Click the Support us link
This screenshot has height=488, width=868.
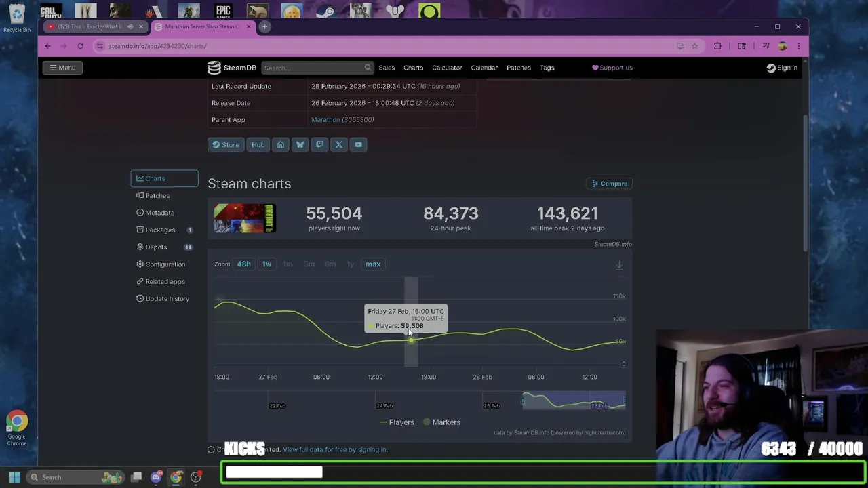(x=612, y=68)
